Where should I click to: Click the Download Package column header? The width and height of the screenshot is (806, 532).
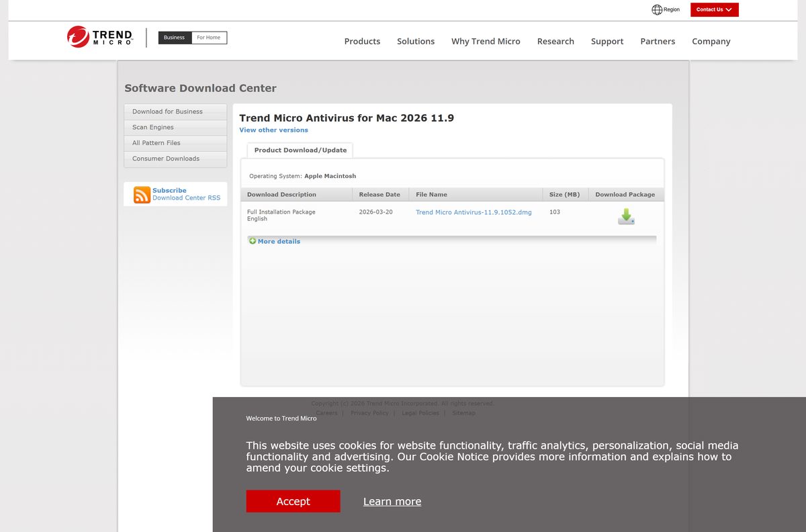[x=625, y=194]
